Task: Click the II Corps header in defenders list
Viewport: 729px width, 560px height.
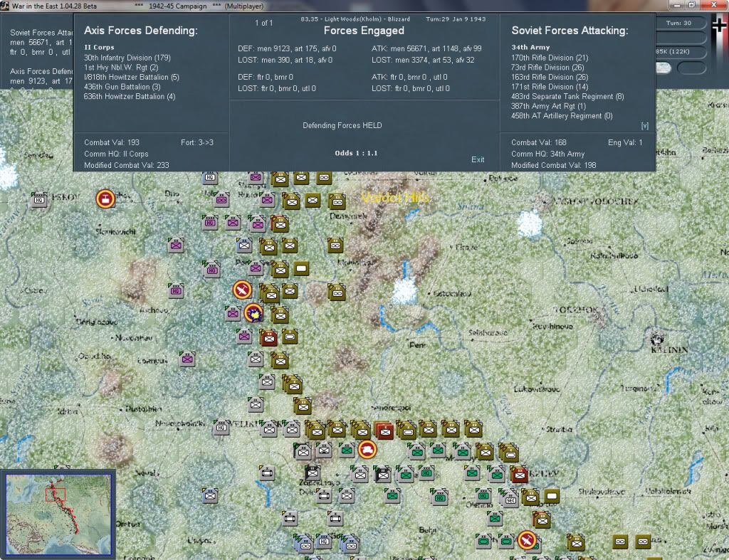Action: [x=99, y=48]
